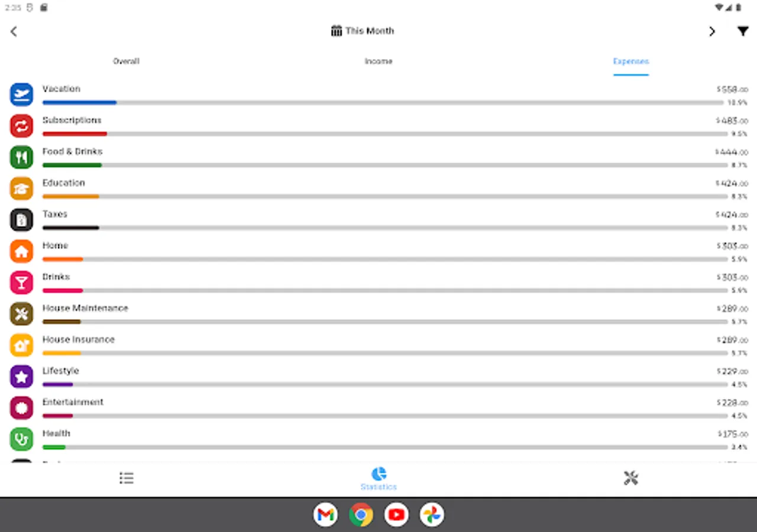Select the Vacation category label

pos(62,89)
